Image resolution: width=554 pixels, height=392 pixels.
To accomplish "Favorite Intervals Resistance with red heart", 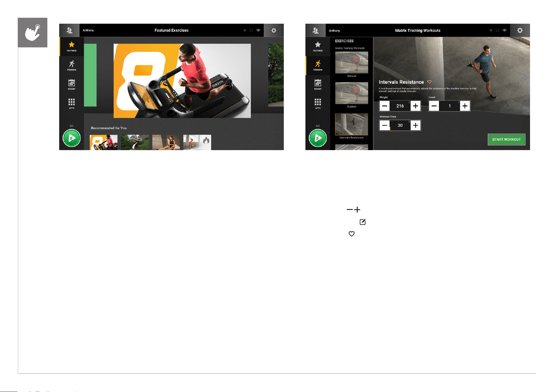I will click(x=429, y=82).
